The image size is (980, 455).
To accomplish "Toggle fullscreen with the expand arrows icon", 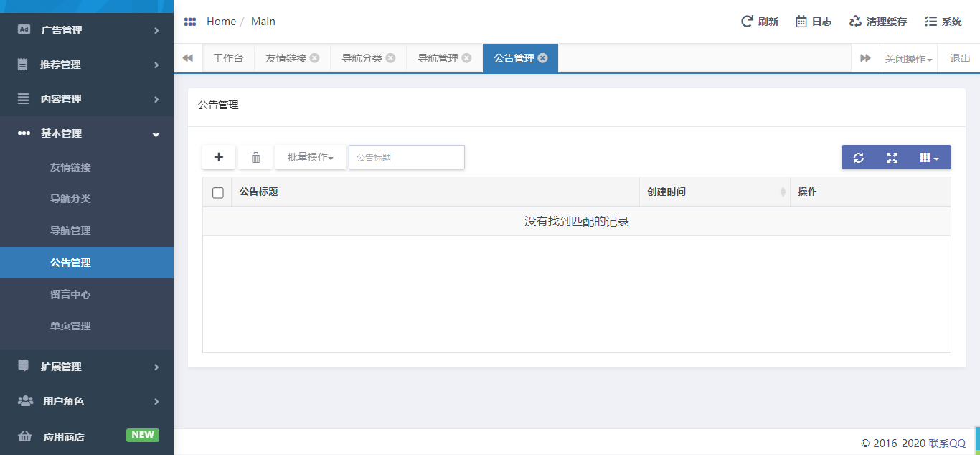I will [892, 158].
